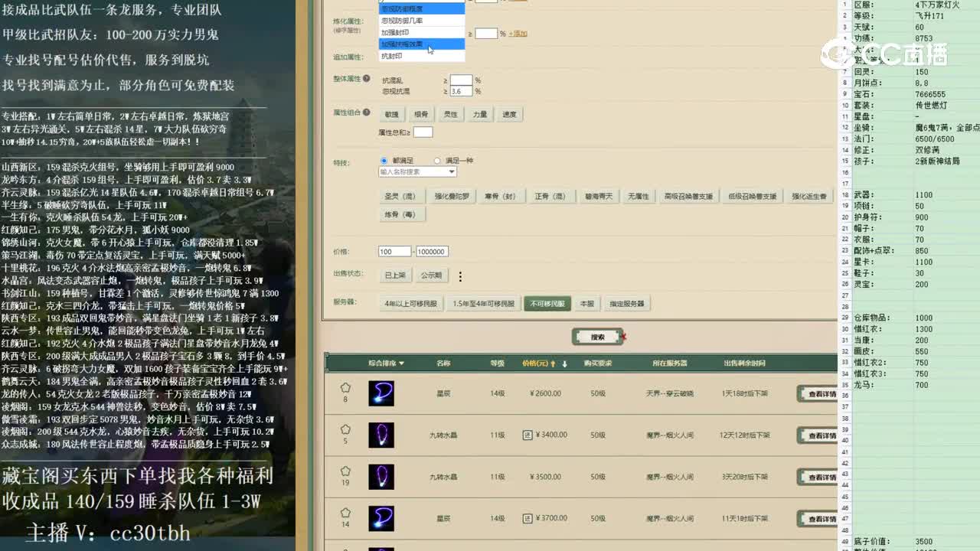Open item image of ¥2600.00 星辰
The width and height of the screenshot is (980, 551).
(381, 393)
